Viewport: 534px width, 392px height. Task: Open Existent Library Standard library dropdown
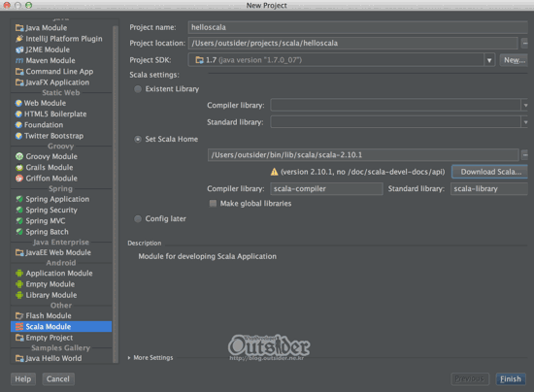click(x=525, y=122)
